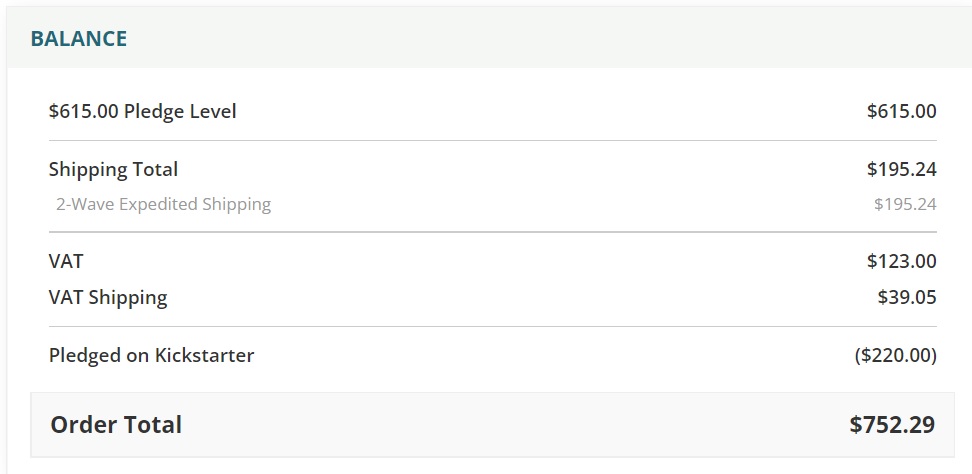Click divider line below Pledge Level row
This screenshot has height=474, width=972.
tap(493, 141)
